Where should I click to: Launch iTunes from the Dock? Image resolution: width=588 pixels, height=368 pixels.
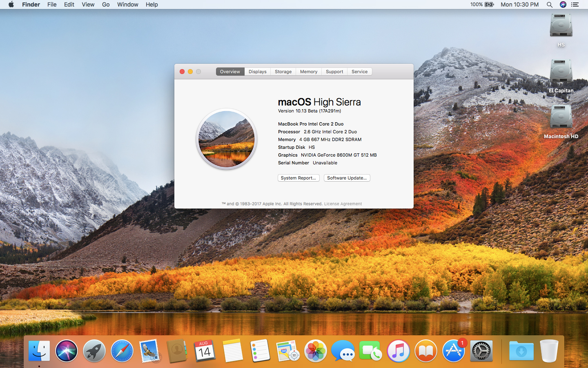coord(398,351)
